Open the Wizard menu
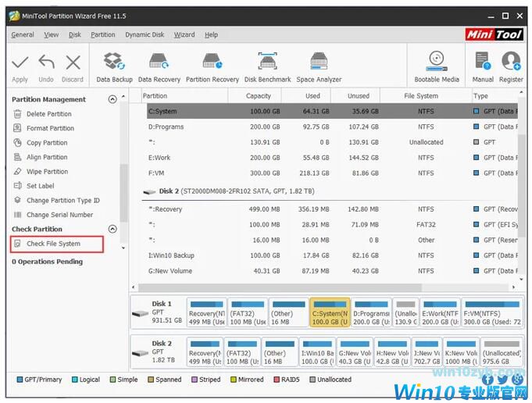Image resolution: width=532 pixels, height=403 pixels. tap(184, 34)
